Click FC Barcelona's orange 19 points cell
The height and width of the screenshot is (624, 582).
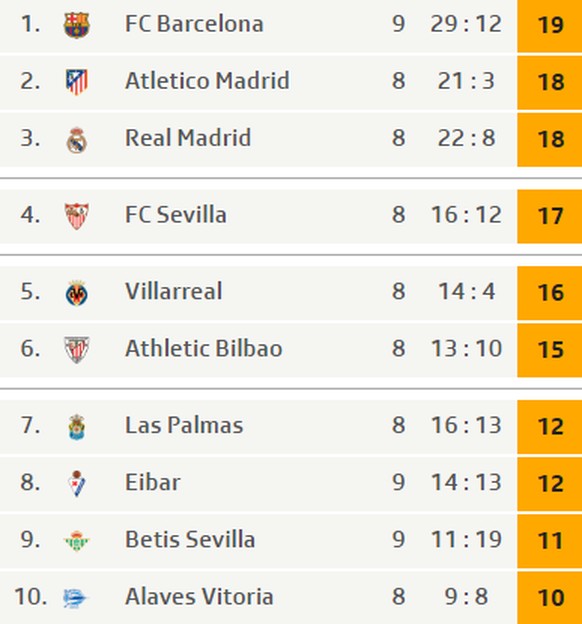point(550,25)
